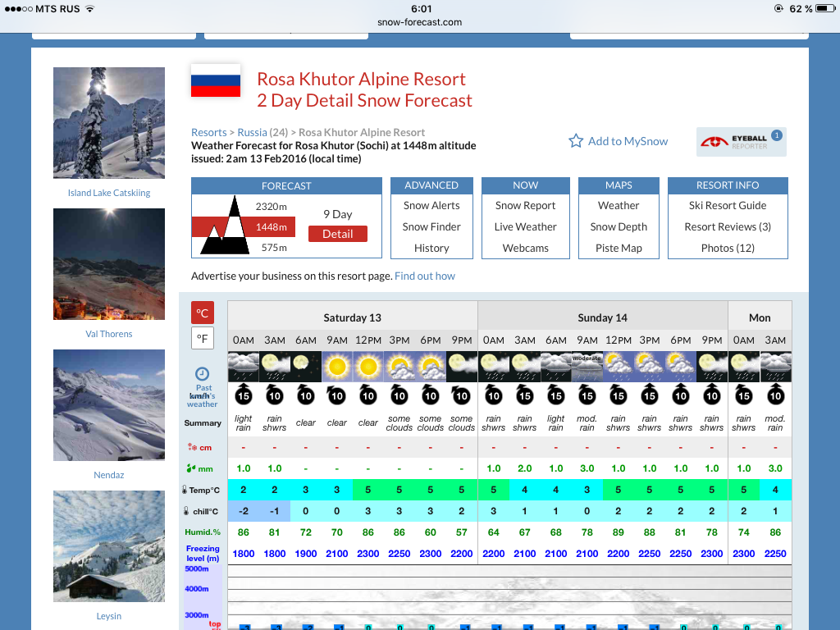Open Piste Map
The image size is (840, 630).
(x=619, y=248)
